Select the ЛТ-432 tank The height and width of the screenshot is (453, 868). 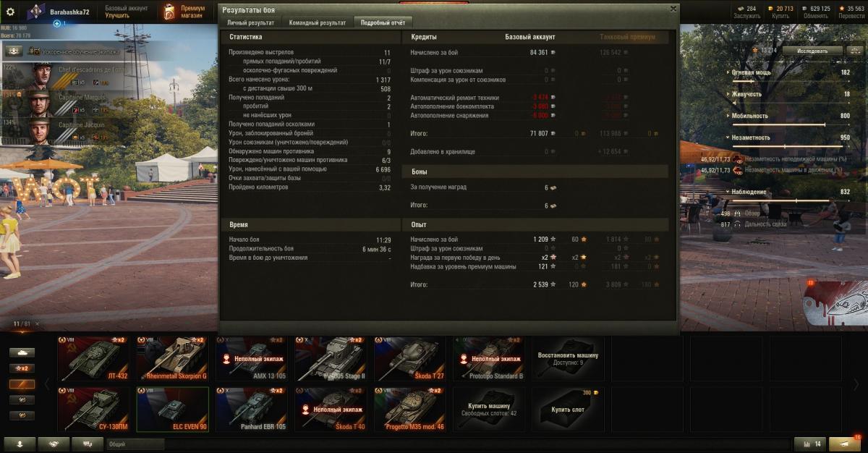(x=94, y=358)
